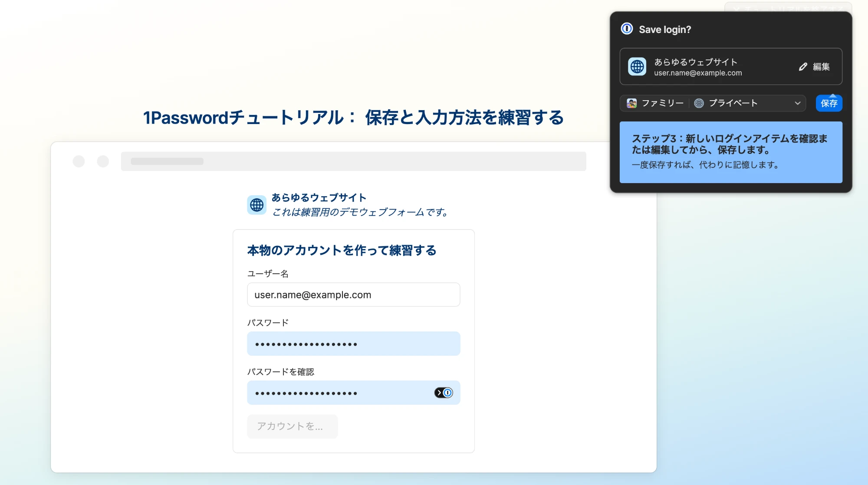Click the globe icon in the save dialog item
The height and width of the screenshot is (485, 868).
[x=637, y=66]
